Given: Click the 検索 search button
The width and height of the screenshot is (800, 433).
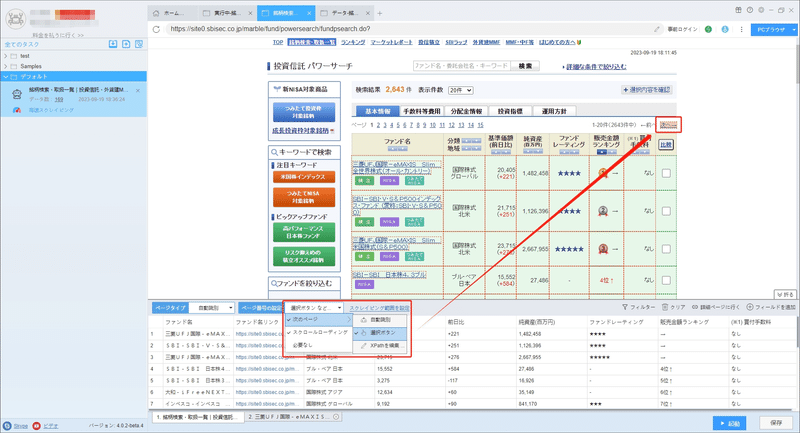Looking at the screenshot, I should (x=525, y=66).
